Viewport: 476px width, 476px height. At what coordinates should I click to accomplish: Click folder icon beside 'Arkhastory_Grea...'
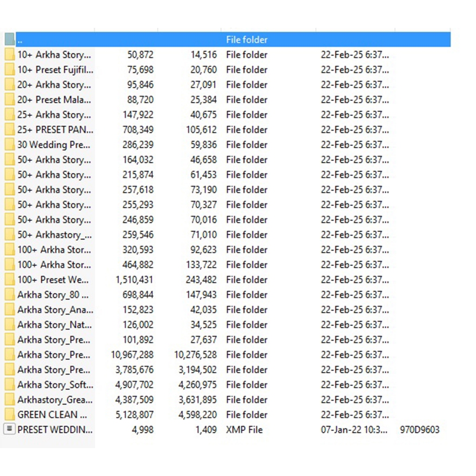tap(9, 399)
